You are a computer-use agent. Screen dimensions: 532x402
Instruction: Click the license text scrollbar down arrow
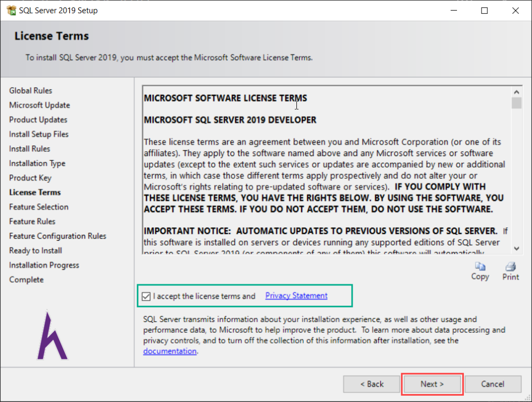(x=517, y=249)
